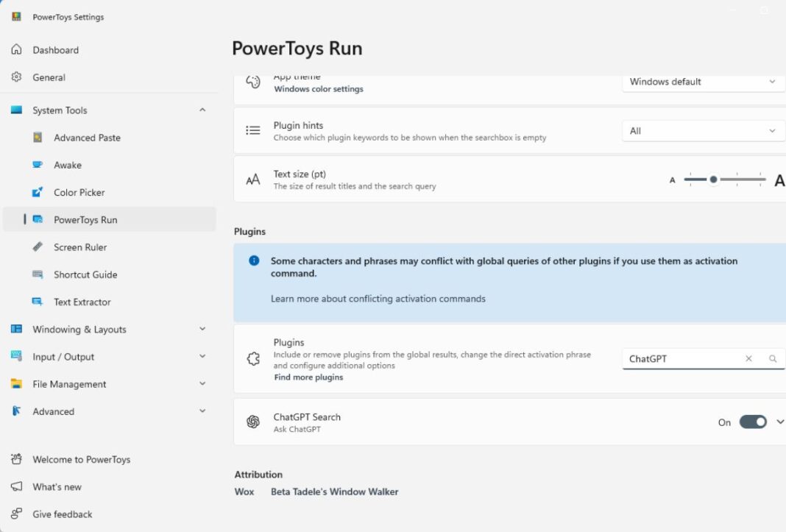Image resolution: width=786 pixels, height=532 pixels.
Task: Click the Shortcut Guide keyboard icon
Action: pos(37,274)
